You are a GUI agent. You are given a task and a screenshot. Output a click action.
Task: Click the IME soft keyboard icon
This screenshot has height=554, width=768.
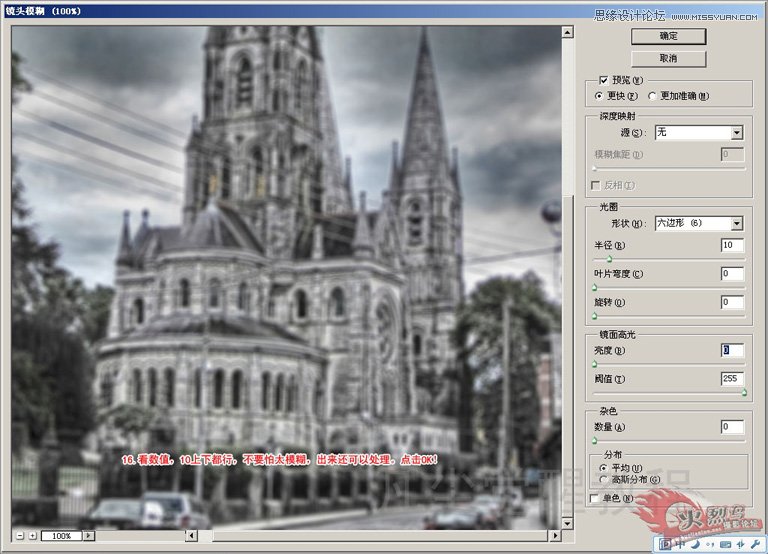point(725,544)
